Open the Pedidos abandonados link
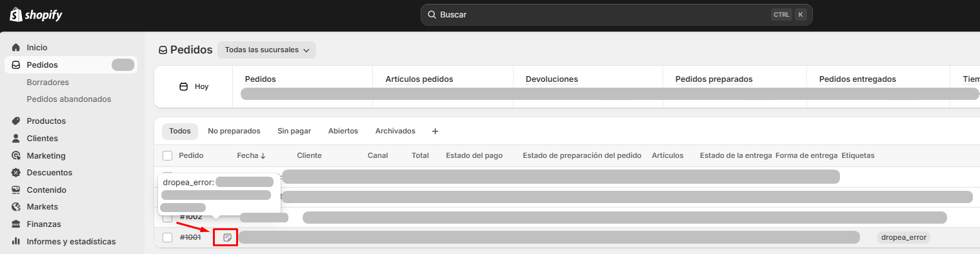 (69, 99)
